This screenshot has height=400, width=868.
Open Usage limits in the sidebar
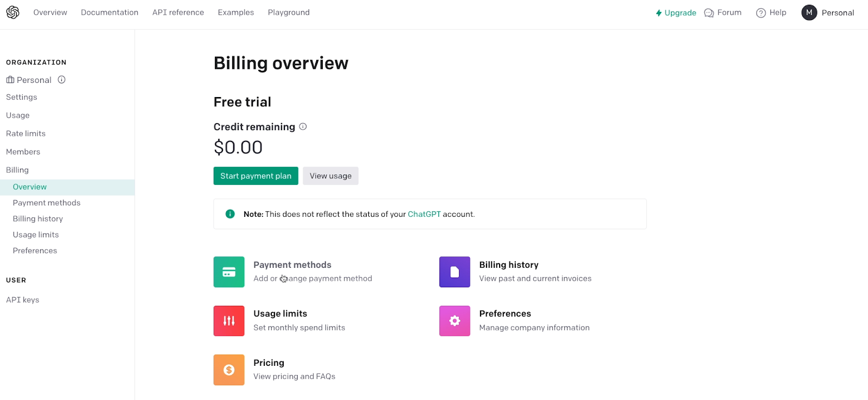36,235
